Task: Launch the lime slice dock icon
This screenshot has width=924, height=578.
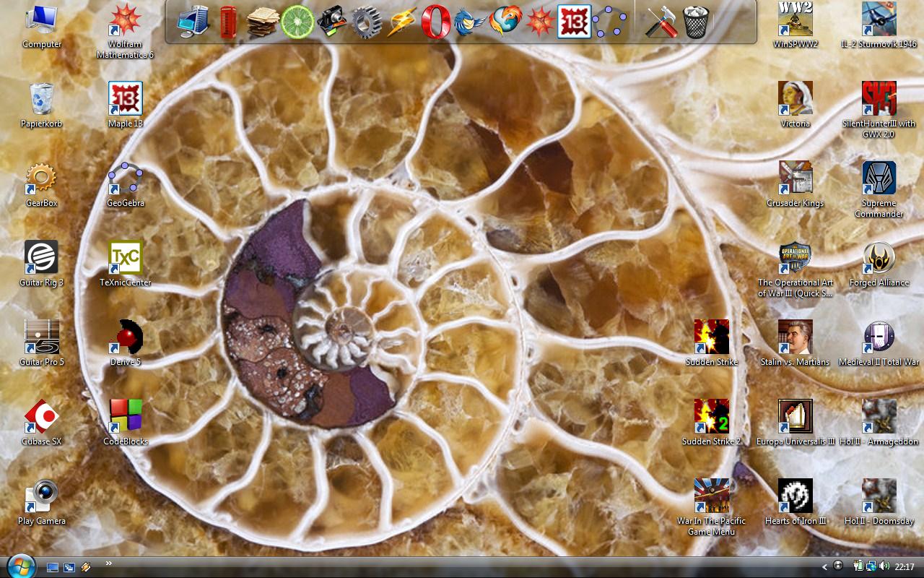Action: click(297, 22)
